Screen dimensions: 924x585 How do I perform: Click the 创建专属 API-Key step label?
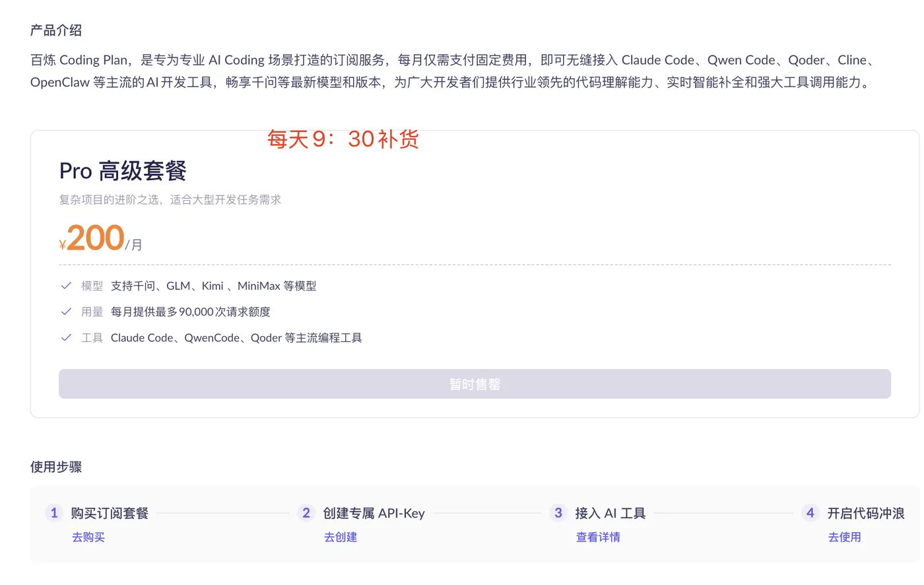click(375, 513)
